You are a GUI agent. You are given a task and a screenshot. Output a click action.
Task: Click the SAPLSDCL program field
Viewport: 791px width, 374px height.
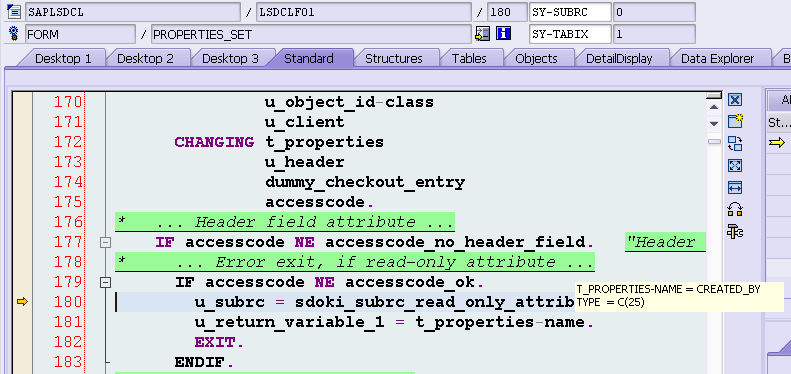(x=133, y=12)
